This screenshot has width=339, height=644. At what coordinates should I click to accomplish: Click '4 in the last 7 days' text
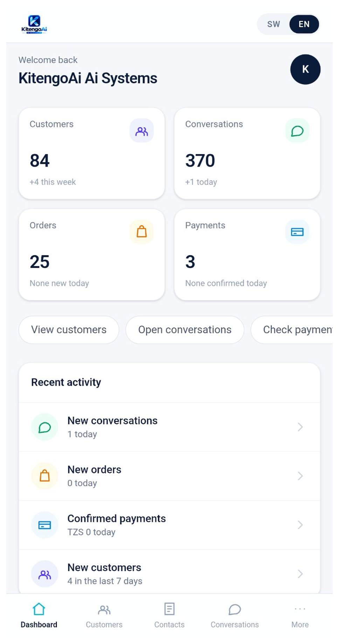[x=105, y=581]
